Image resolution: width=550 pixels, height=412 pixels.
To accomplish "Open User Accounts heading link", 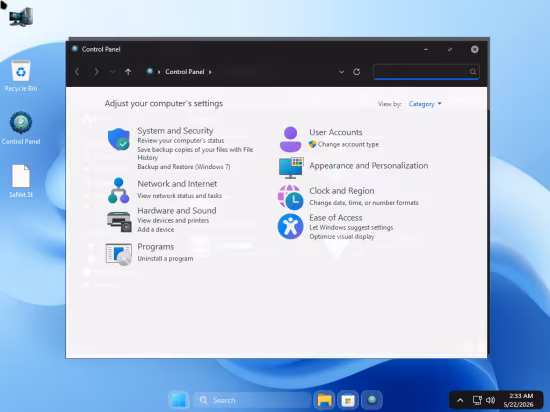I will [336, 133].
